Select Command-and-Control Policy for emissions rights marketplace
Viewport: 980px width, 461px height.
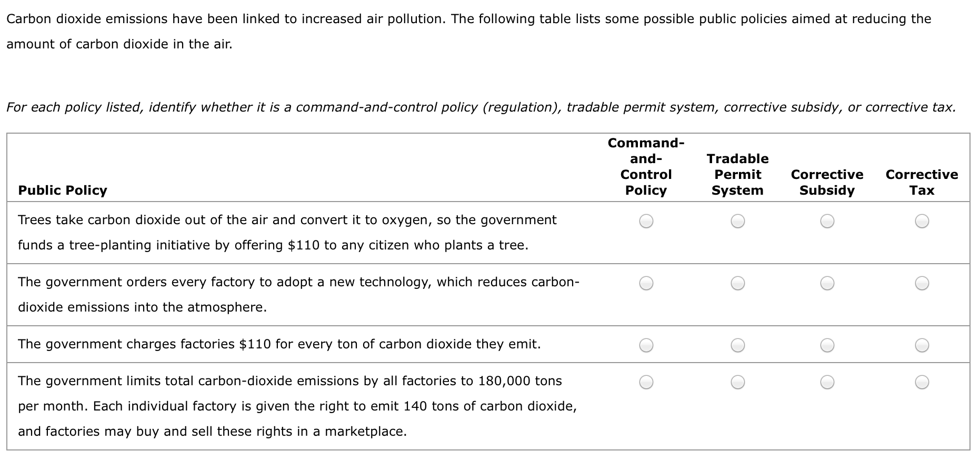pos(647,382)
